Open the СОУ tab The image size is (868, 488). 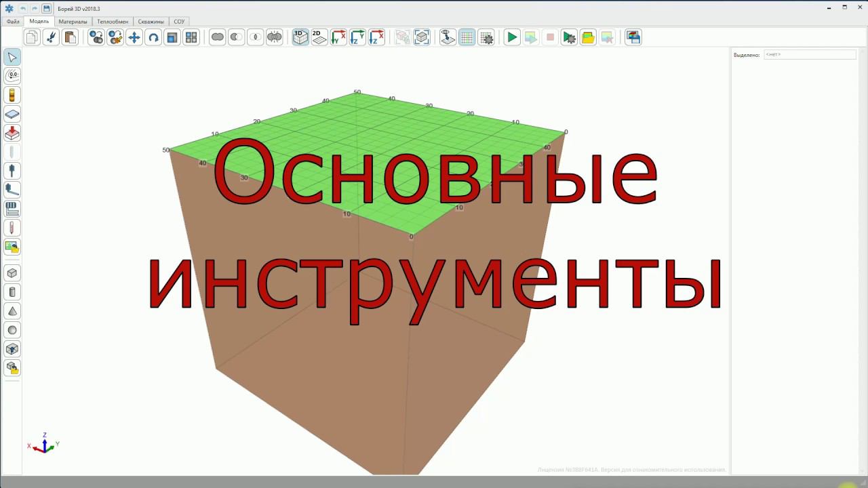coord(179,22)
